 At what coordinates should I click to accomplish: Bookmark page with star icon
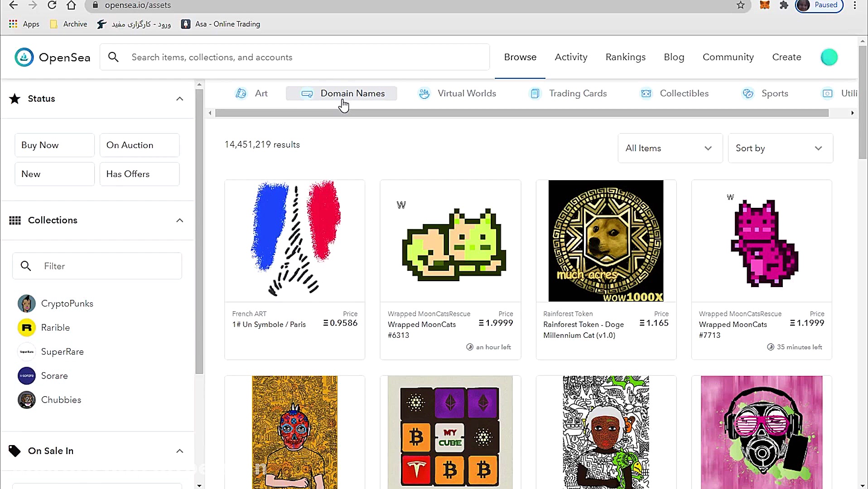point(740,5)
